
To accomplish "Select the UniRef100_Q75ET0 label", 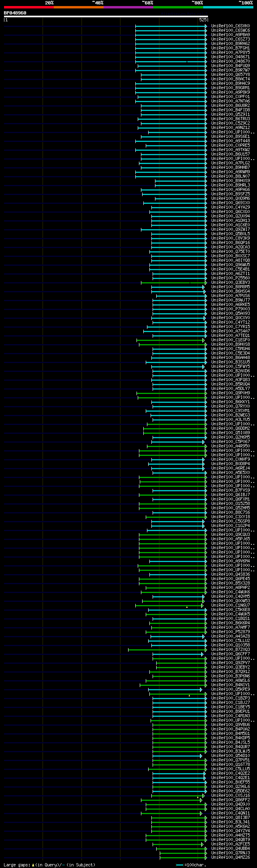I will tap(230, 252).
